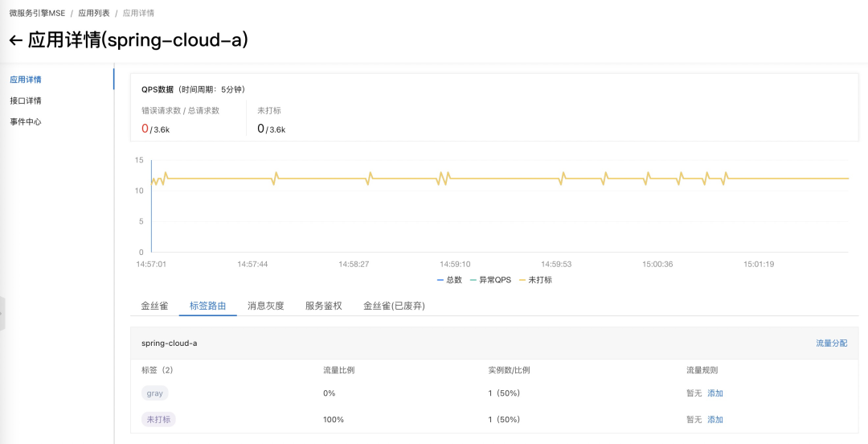Click 0% traffic ratio value
This screenshot has width=868, height=444.
pyautogui.click(x=330, y=393)
